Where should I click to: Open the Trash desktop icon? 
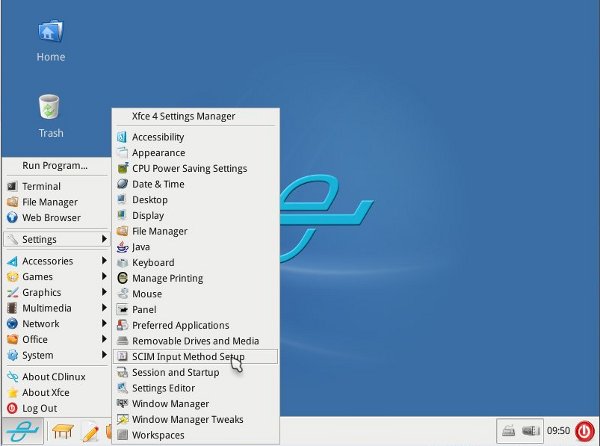(x=50, y=116)
